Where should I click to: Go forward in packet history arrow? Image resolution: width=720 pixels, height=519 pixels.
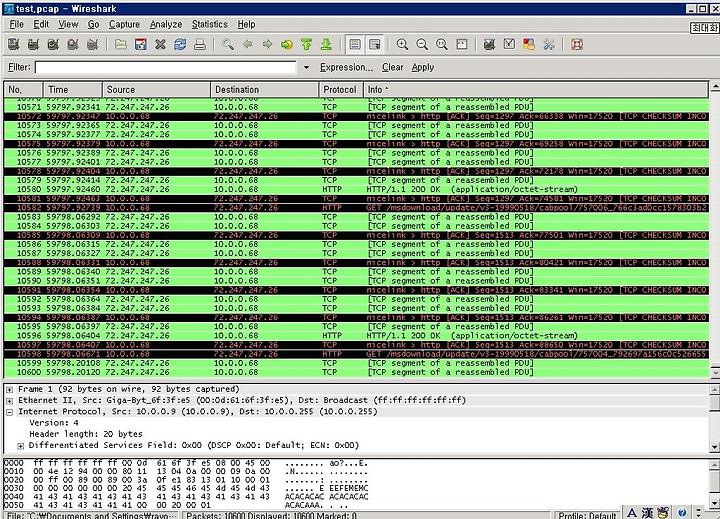(x=267, y=45)
